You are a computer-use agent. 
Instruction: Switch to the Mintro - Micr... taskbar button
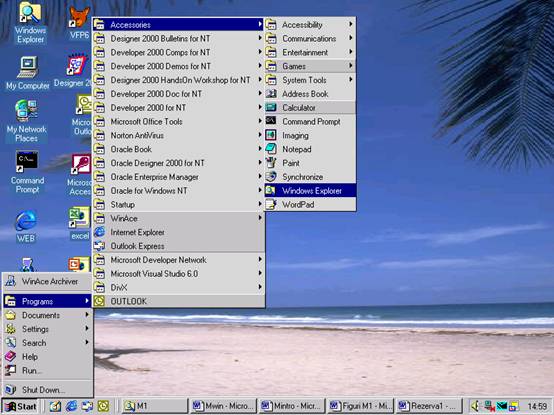(x=292, y=406)
